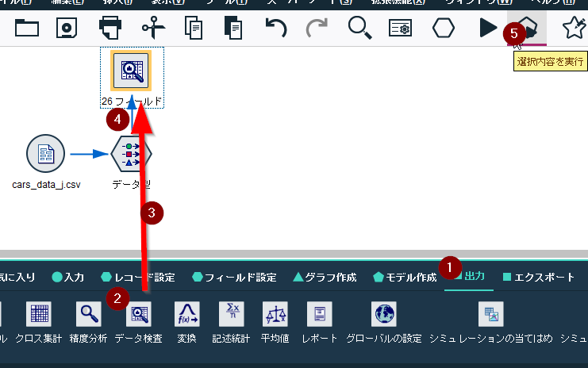Image resolution: width=588 pixels, height=368 pixels.
Task: Pick the データ検査 palette node
Action: pos(139,314)
